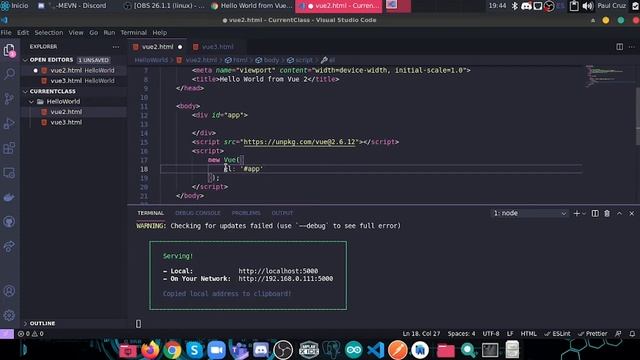
Task: Open vue3.html in the HelloWorld folder tree
Action: pyautogui.click(x=66, y=122)
